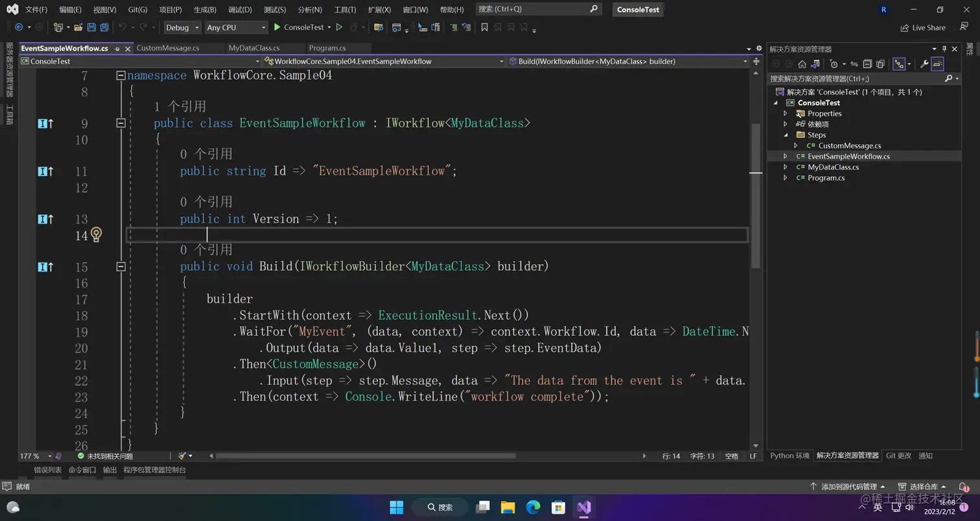Click the bookmark icon in the toolbar
The image size is (980, 521).
[x=484, y=27]
